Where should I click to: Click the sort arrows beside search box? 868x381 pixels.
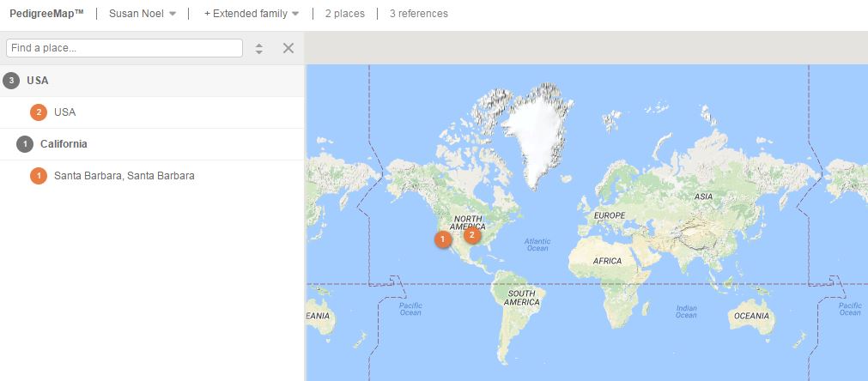click(x=259, y=49)
